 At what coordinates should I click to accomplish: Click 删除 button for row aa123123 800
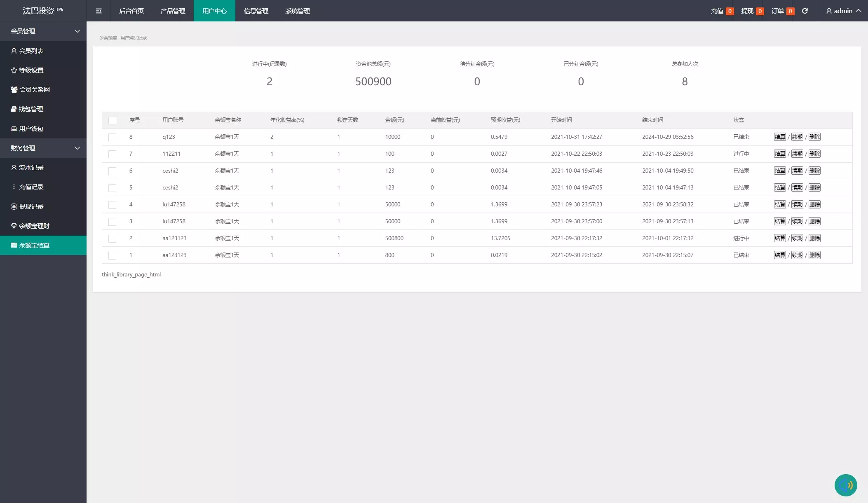tap(814, 255)
